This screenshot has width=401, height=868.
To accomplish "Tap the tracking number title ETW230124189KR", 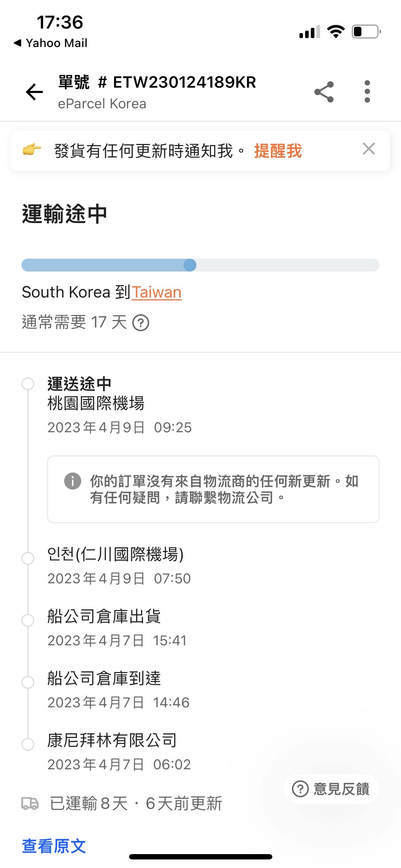I will 157,82.
